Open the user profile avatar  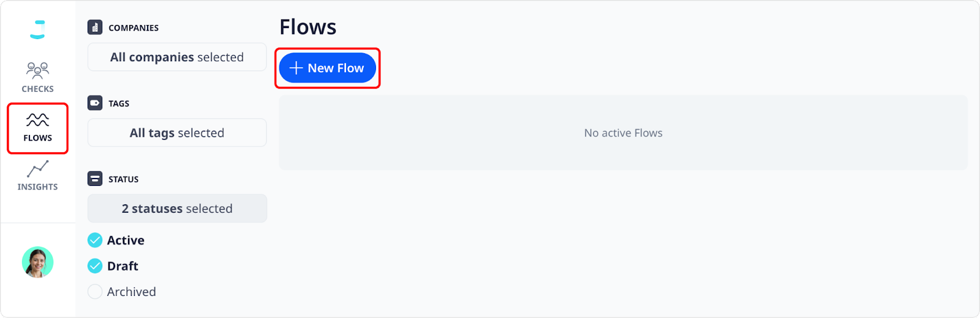click(x=38, y=262)
